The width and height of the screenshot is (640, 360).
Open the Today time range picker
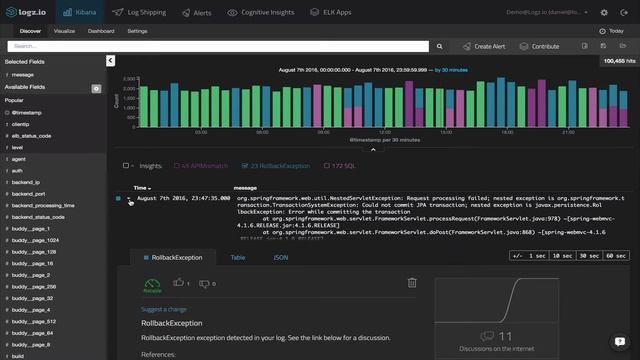click(x=611, y=31)
